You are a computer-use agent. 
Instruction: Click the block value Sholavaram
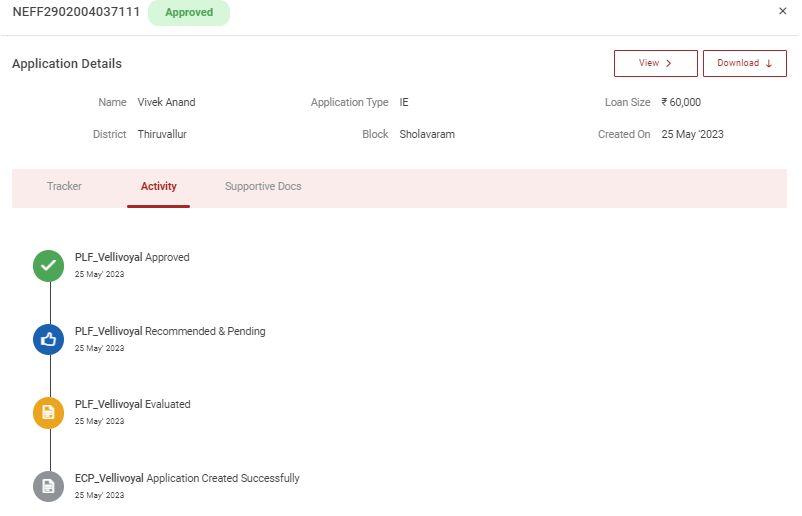point(427,134)
